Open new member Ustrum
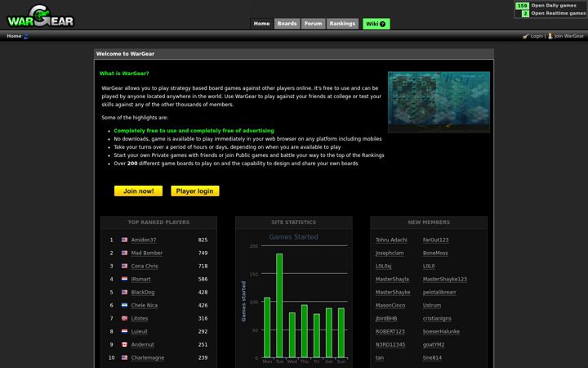 [x=432, y=306]
